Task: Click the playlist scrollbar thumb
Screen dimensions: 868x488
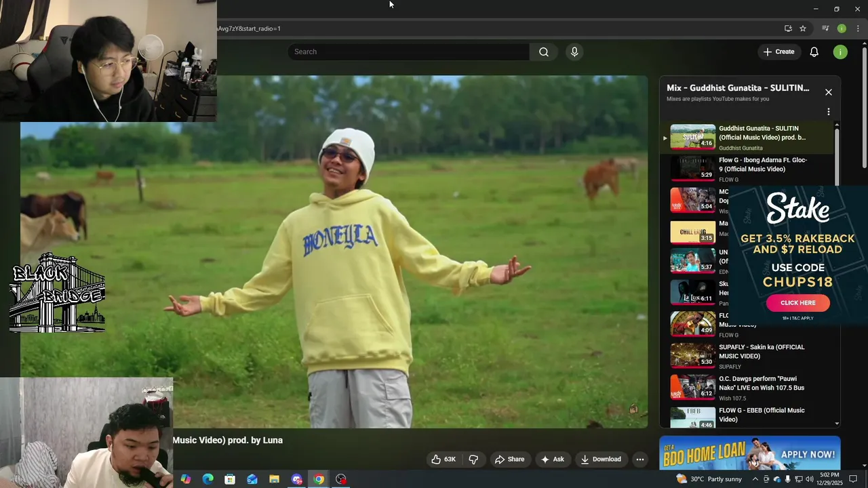Action: click(837, 156)
